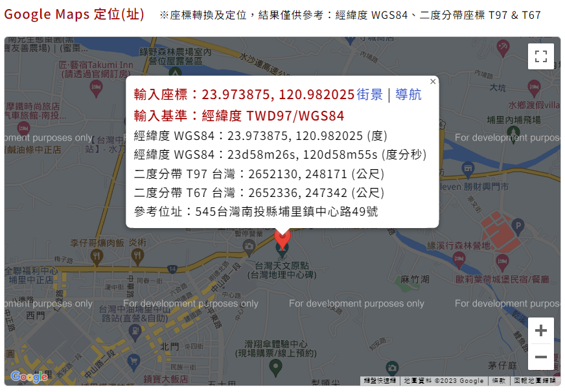Click the parking P marker
Viewport: 565px width, 392px height.
[518, 227]
